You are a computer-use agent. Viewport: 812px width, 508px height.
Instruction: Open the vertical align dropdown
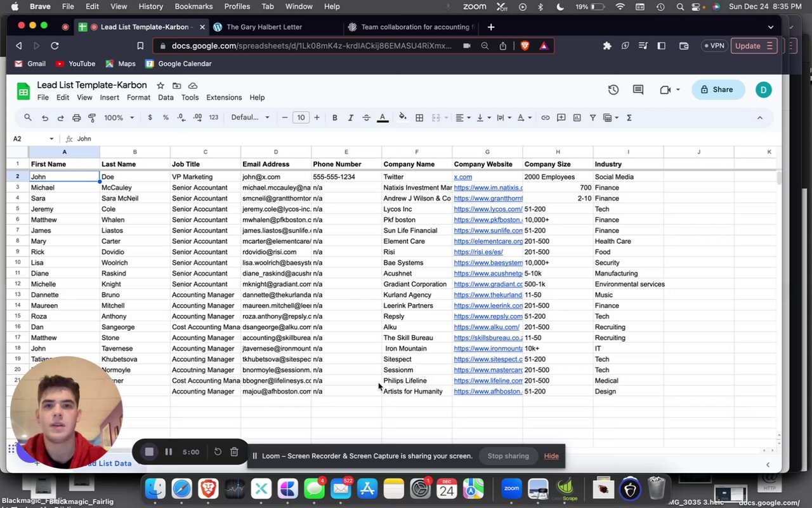click(x=483, y=117)
